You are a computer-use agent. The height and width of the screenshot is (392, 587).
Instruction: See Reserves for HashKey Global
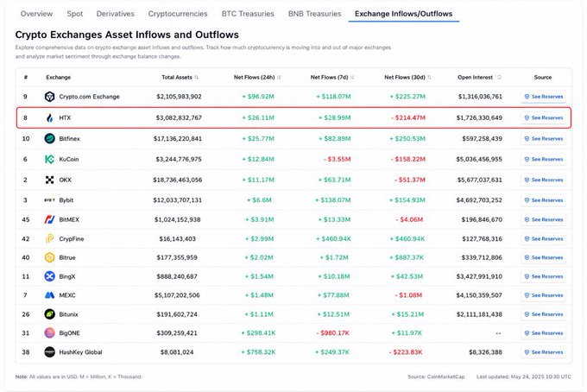[543, 352]
